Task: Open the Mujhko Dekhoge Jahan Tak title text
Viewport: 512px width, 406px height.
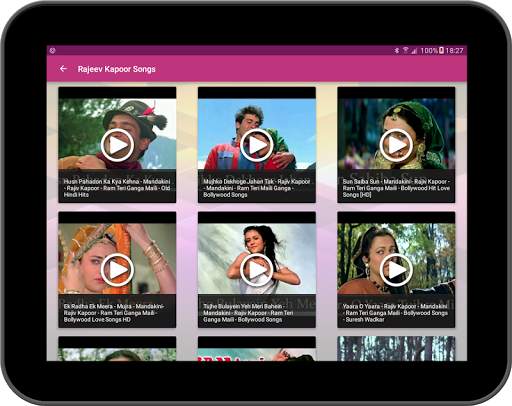Action: 256,188
